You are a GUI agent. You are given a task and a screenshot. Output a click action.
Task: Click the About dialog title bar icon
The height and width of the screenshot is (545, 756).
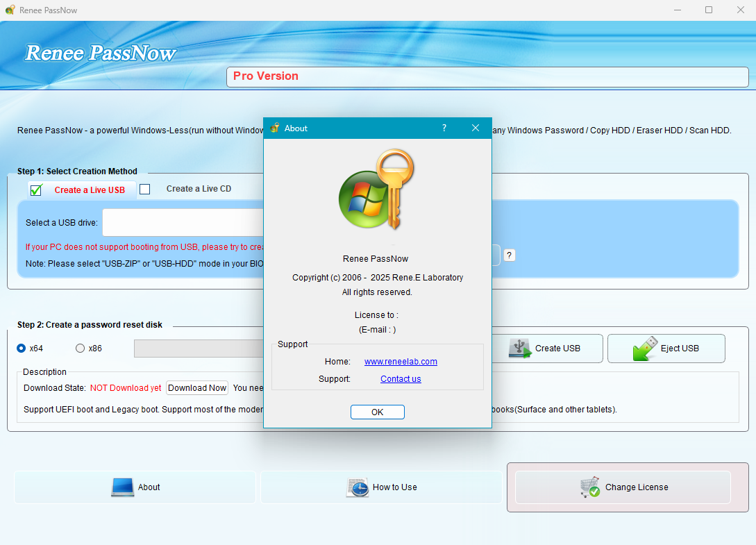coord(275,128)
